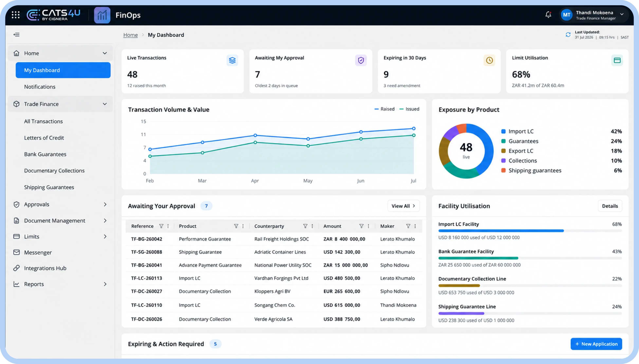Click the Expiring in 30 Days clock icon
This screenshot has width=639, height=364.
[x=489, y=60]
